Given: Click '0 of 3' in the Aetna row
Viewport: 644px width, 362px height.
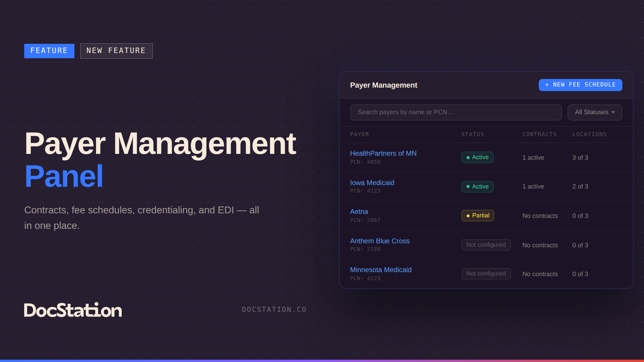Looking at the screenshot, I should coord(580,216).
